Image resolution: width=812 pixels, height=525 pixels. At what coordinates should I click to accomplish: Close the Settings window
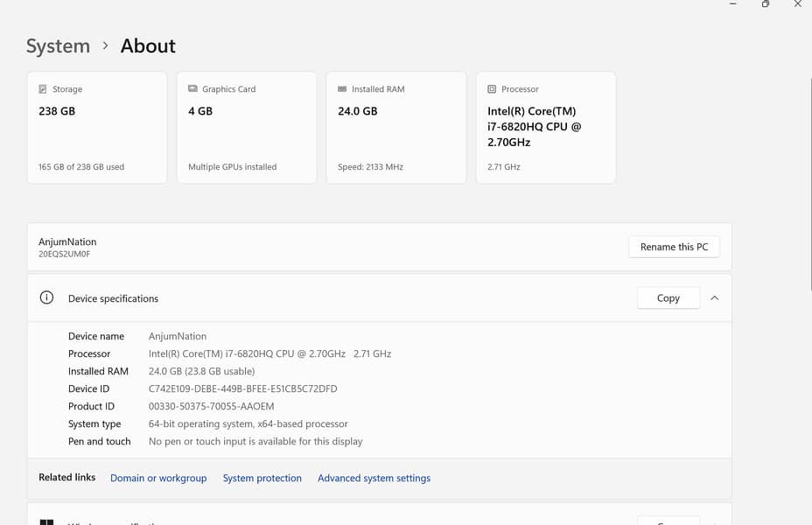[x=798, y=4]
